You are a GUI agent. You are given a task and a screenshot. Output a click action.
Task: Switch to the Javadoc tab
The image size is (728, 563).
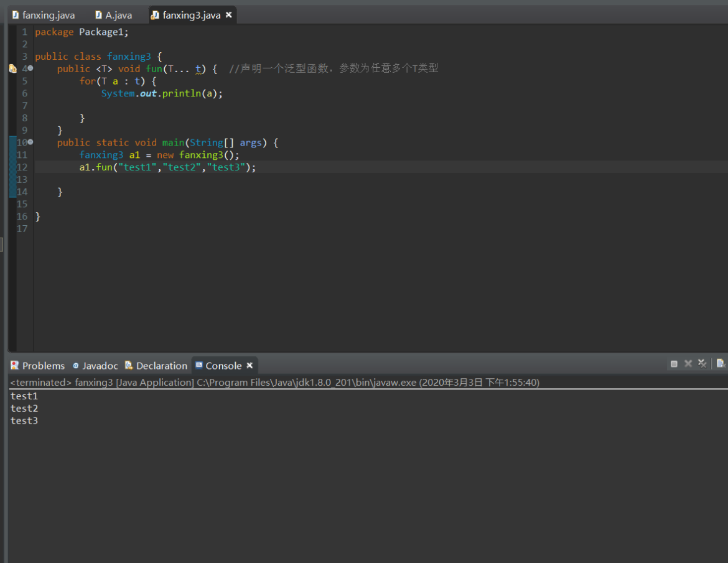tap(100, 366)
